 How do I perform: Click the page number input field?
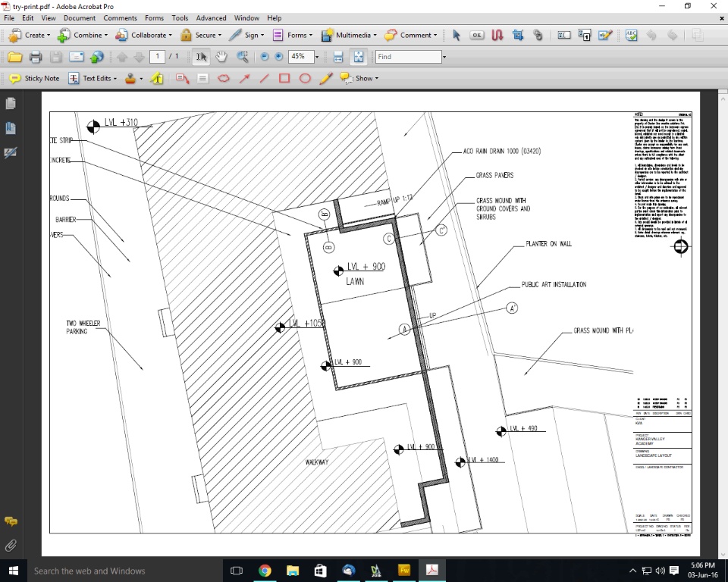(158, 57)
